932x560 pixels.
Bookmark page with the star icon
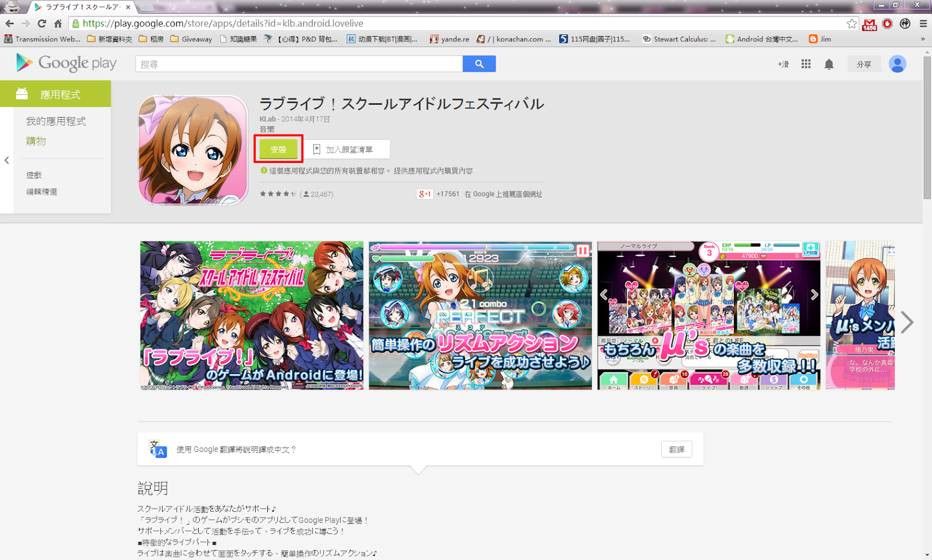click(852, 24)
